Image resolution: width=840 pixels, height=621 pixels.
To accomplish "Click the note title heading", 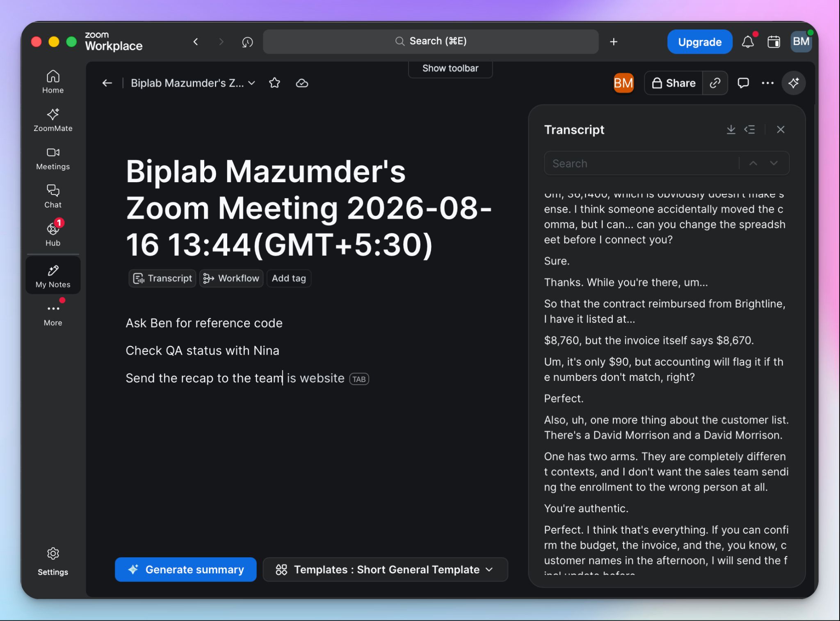I will (308, 208).
